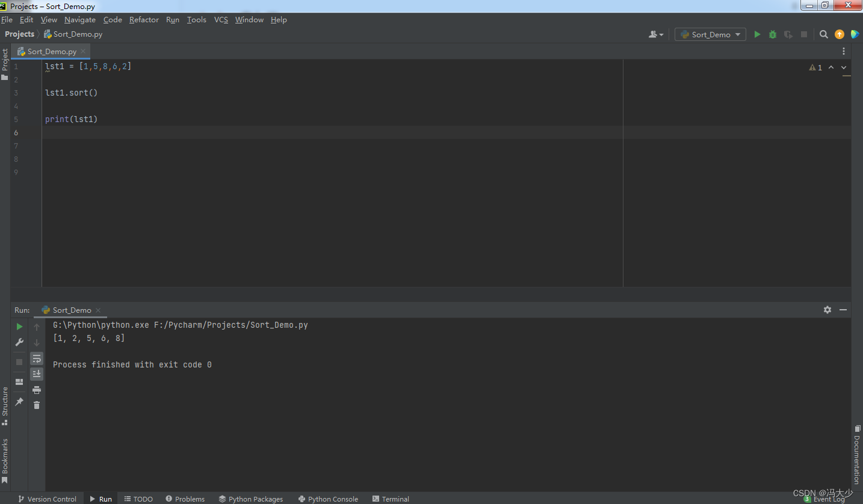This screenshot has height=504, width=863.
Task: Open the Navigate menu
Action: [x=80, y=20]
